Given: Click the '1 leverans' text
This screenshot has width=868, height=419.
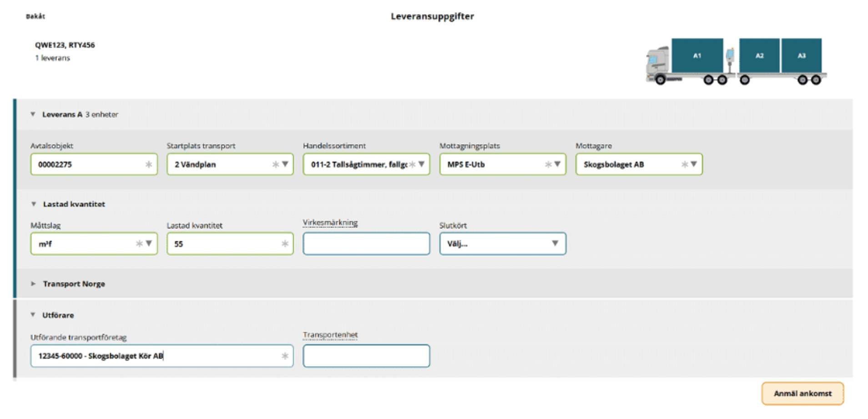Looking at the screenshot, I should [53, 58].
